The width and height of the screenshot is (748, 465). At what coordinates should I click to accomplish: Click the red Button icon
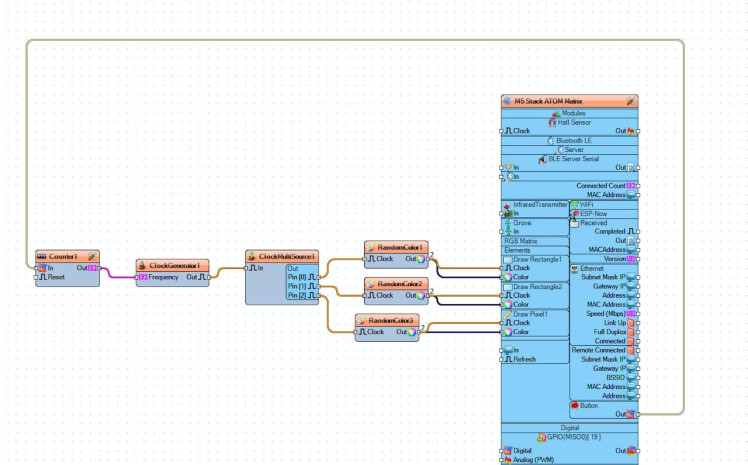(575, 405)
